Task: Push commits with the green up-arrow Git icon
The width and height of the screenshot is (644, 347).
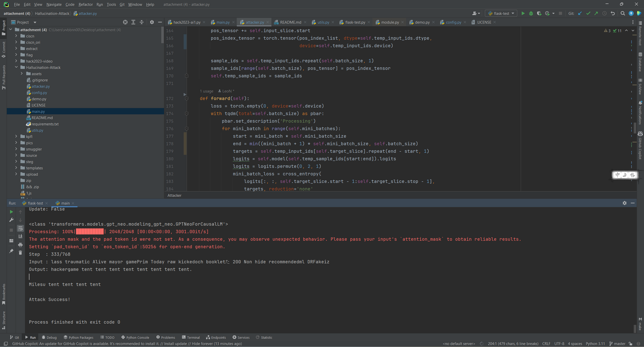Action: point(596,13)
